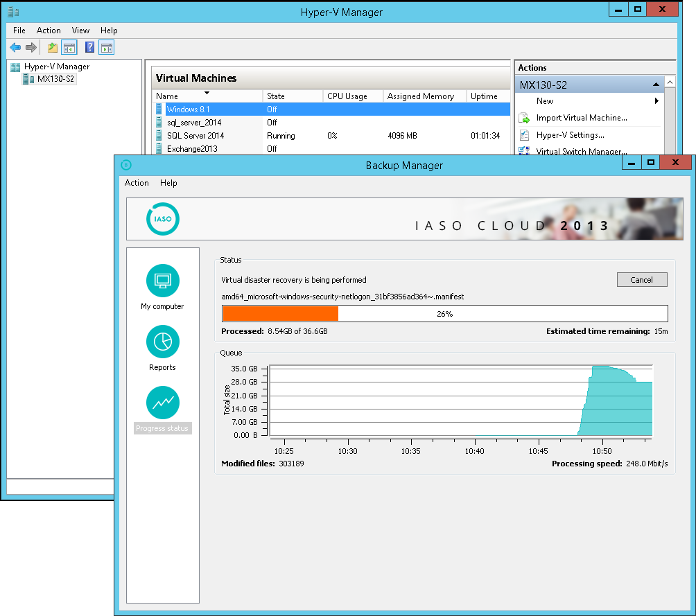Cancel the virtual disaster recovery
This screenshot has height=616, width=696.
642,280
